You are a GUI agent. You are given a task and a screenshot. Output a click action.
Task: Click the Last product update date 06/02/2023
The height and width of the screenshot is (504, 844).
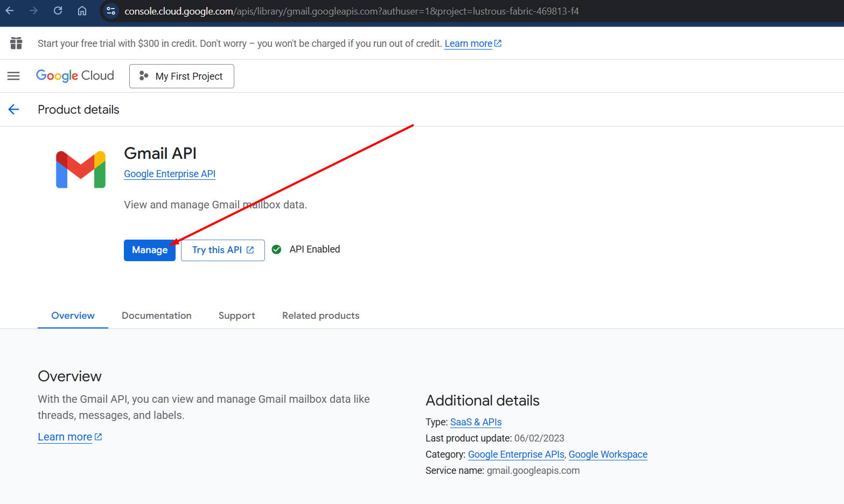pyautogui.click(x=539, y=438)
